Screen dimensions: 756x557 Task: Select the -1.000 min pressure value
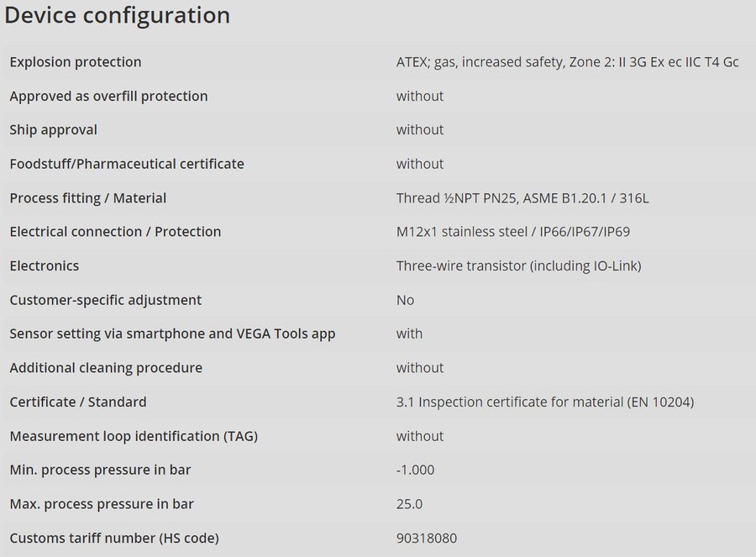coord(415,470)
